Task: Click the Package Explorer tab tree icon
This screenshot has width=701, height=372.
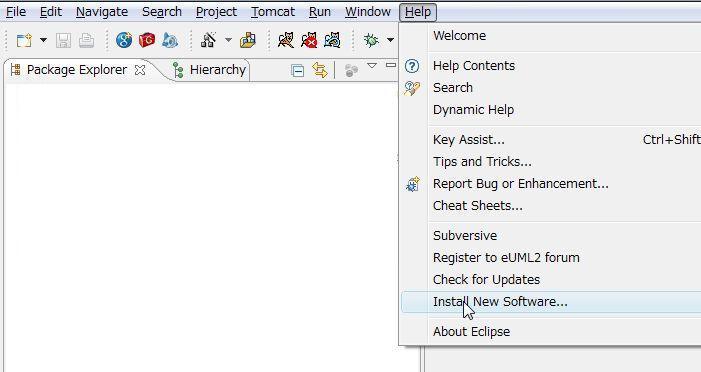Action: [16, 70]
